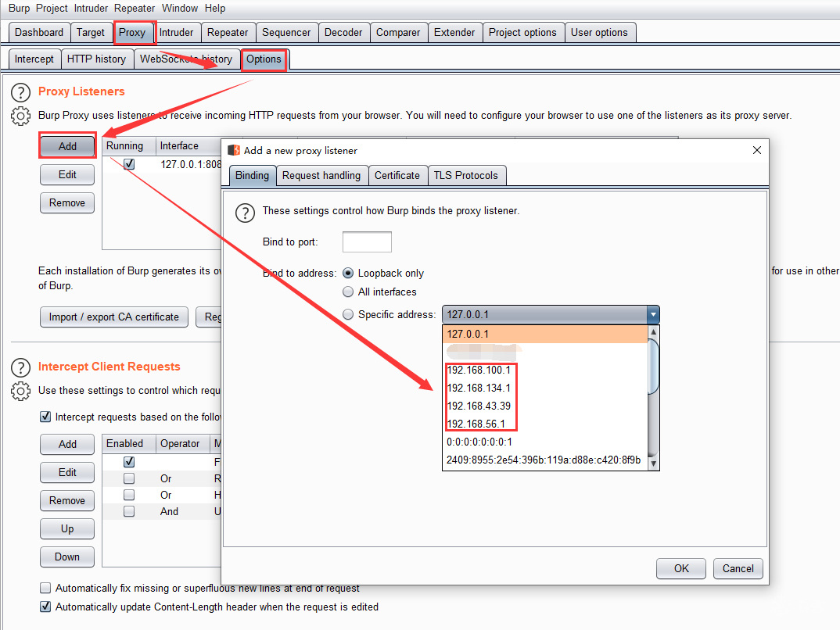
Task: Open the Proxy Options sub-tab
Action: (x=264, y=59)
